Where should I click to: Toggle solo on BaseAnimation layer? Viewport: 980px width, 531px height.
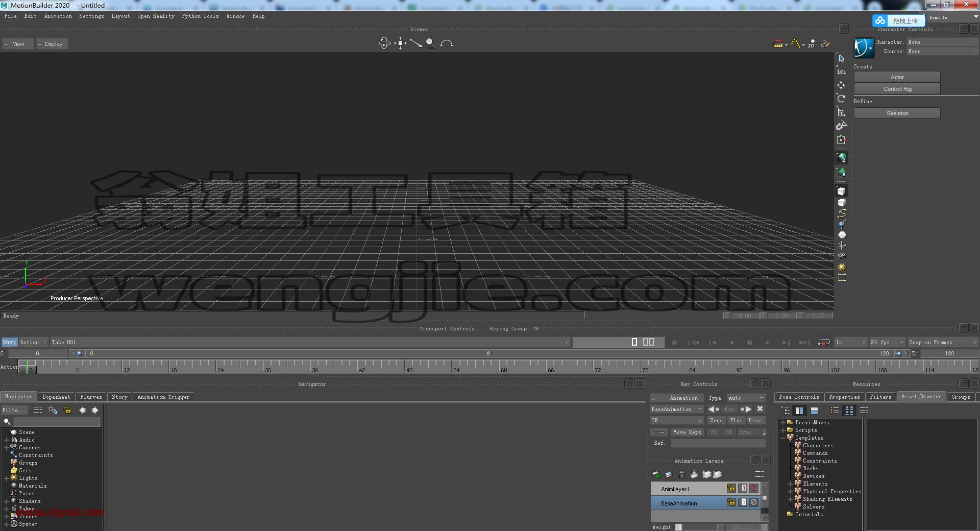743,502
